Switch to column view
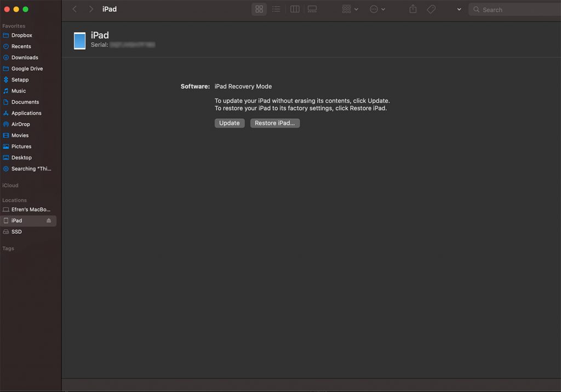561x392 pixels. [295, 9]
